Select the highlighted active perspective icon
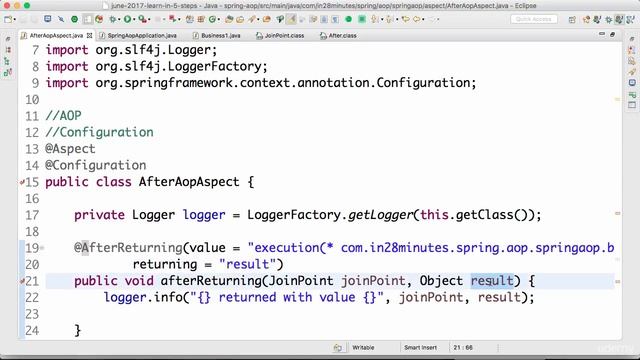640x360 pixels. point(619,19)
